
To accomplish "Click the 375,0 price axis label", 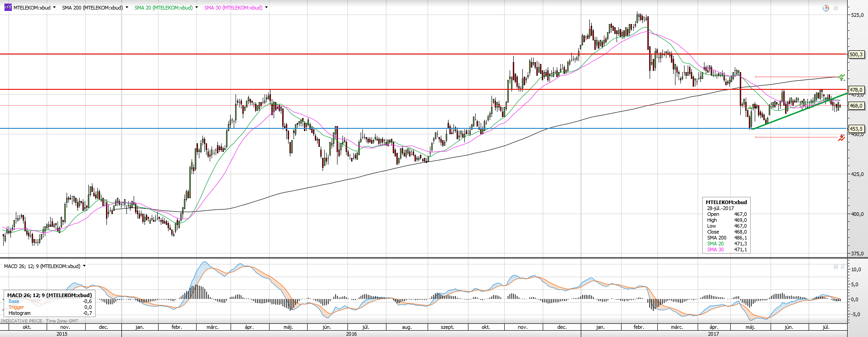I will pyautogui.click(x=857, y=254).
